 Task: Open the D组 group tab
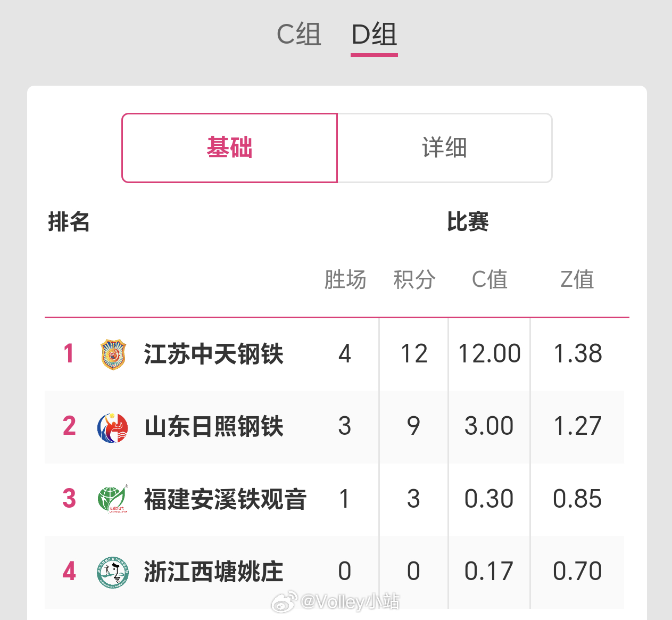pyautogui.click(x=374, y=34)
